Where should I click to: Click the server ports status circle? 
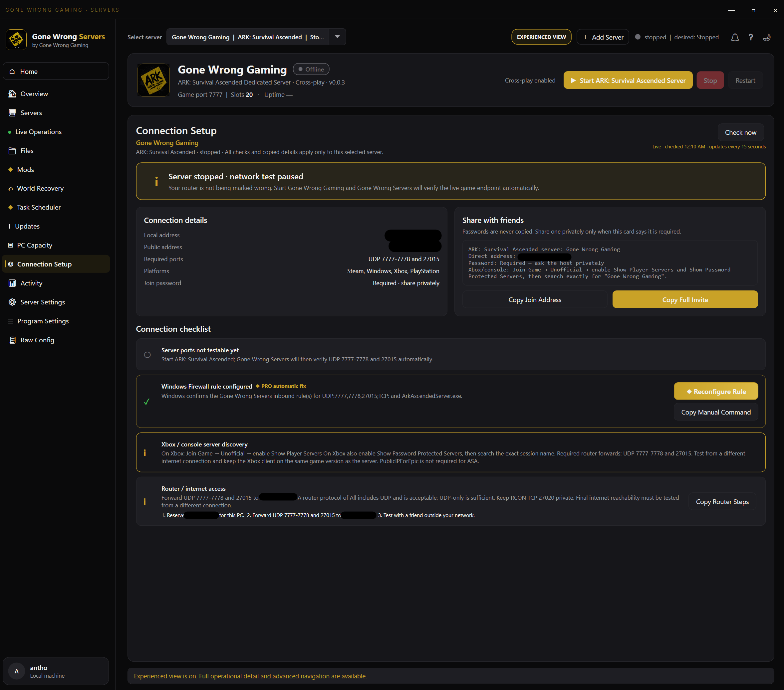click(147, 355)
